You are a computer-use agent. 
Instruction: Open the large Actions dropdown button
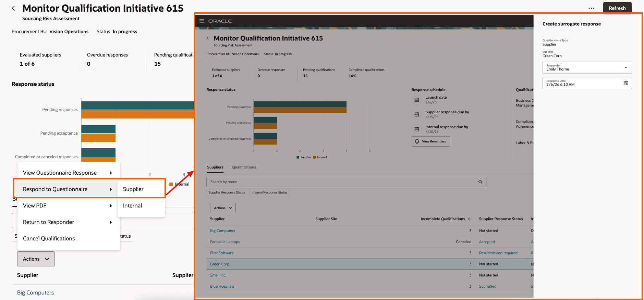tap(36, 259)
